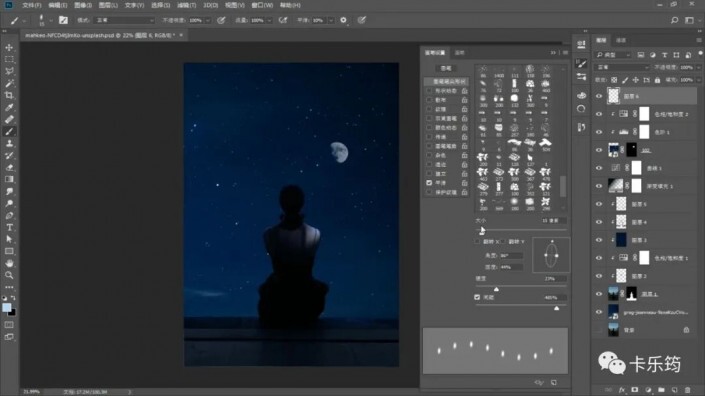705x396 pixels.
Task: Select the Brush tool in toolbox
Action: click(9, 131)
